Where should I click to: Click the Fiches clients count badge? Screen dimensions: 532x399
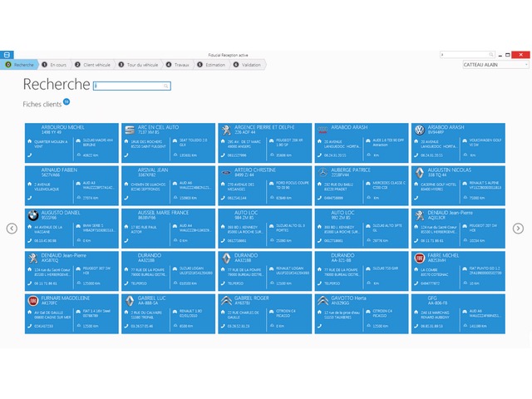[x=66, y=101]
